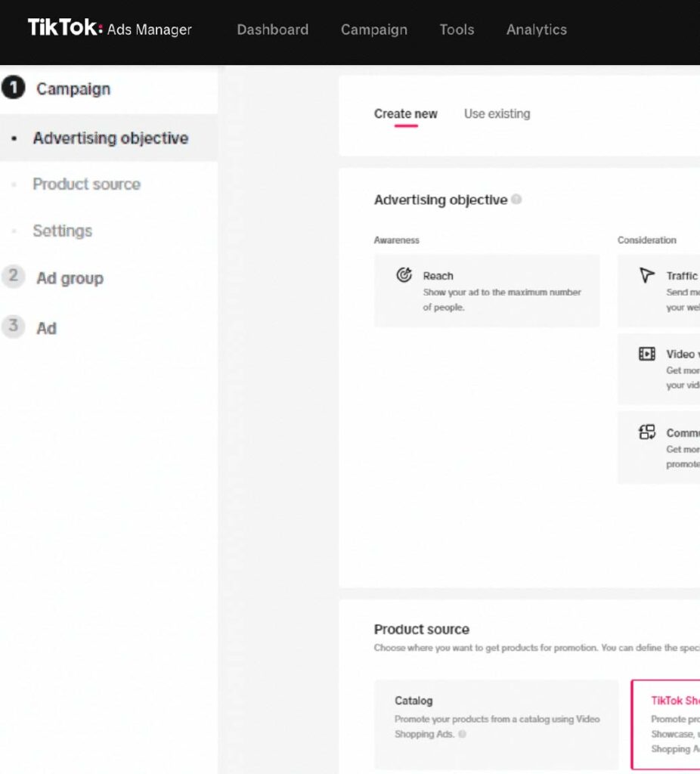Open the Dashboard section

[273, 29]
